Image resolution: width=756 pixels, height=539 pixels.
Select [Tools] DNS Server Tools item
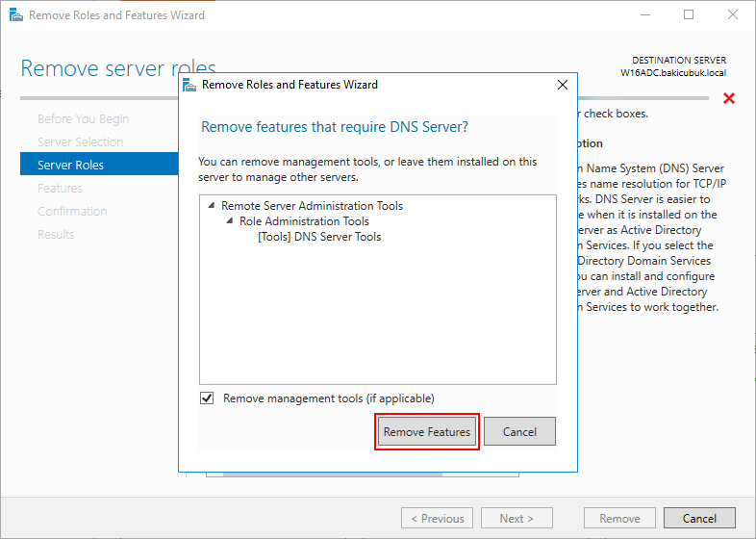coord(319,237)
